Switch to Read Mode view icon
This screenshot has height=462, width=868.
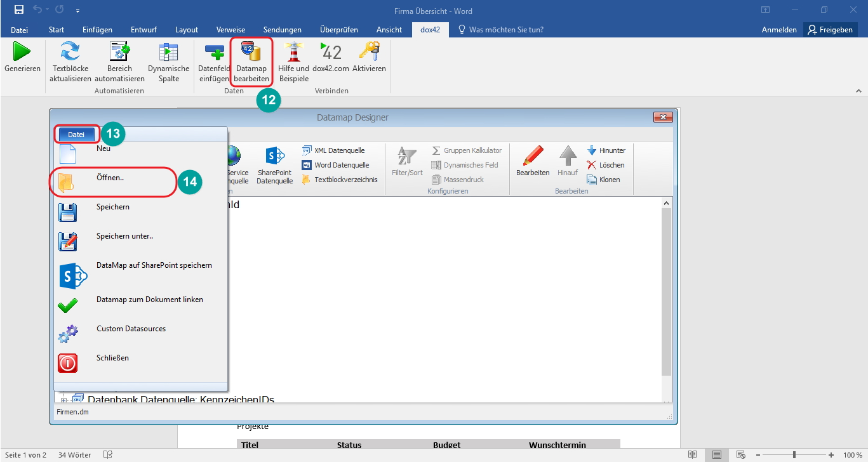pyautogui.click(x=692, y=455)
